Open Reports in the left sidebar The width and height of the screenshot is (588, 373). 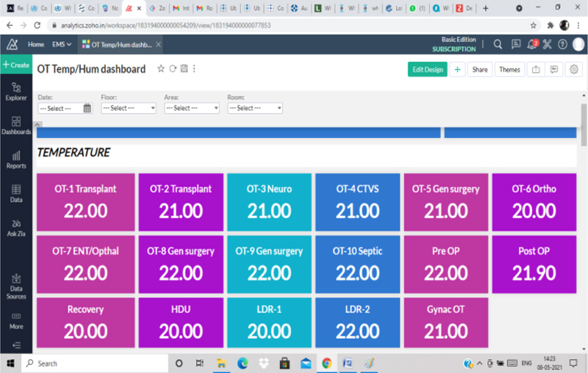pyautogui.click(x=16, y=159)
